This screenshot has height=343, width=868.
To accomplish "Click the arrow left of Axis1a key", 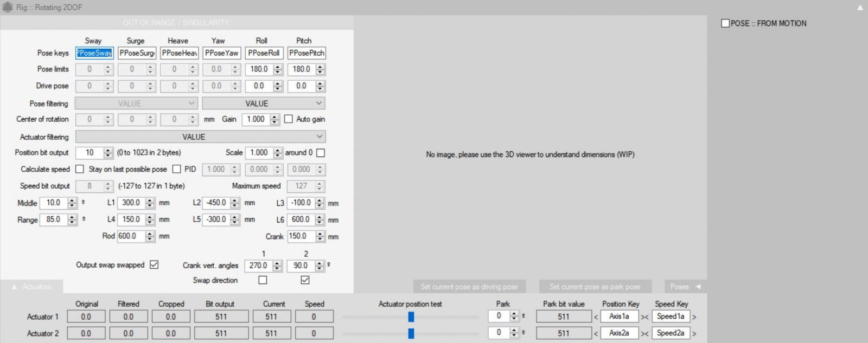I will coord(596,317).
